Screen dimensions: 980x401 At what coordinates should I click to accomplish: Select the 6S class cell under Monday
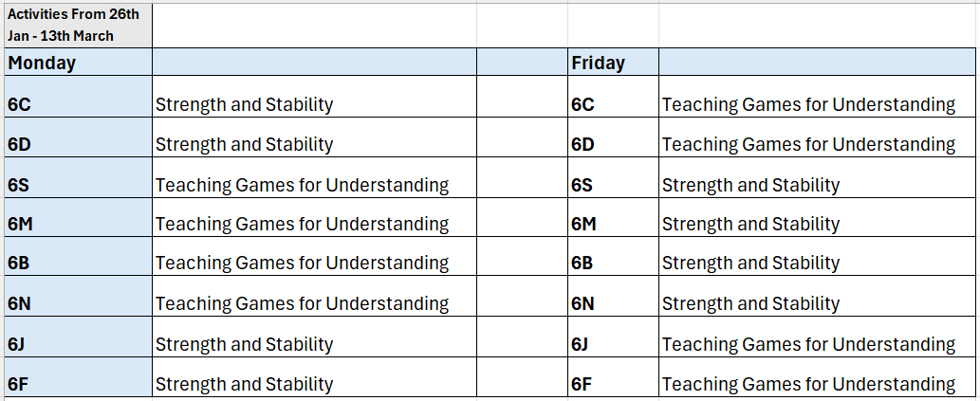[x=76, y=185]
